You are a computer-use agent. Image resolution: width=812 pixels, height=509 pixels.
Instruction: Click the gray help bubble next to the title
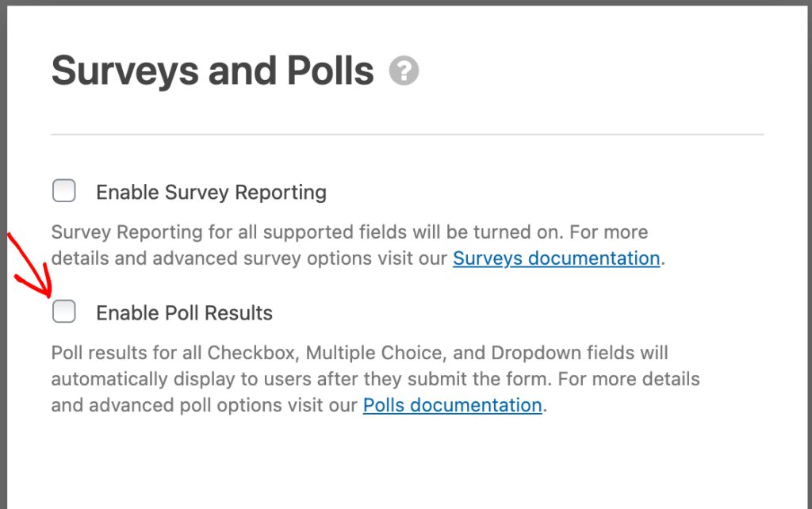tap(405, 71)
